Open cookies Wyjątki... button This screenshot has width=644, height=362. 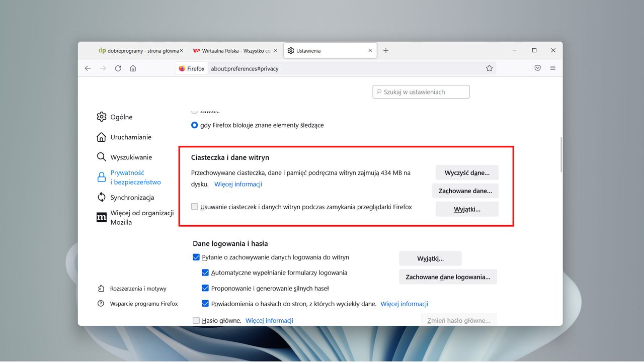(467, 209)
